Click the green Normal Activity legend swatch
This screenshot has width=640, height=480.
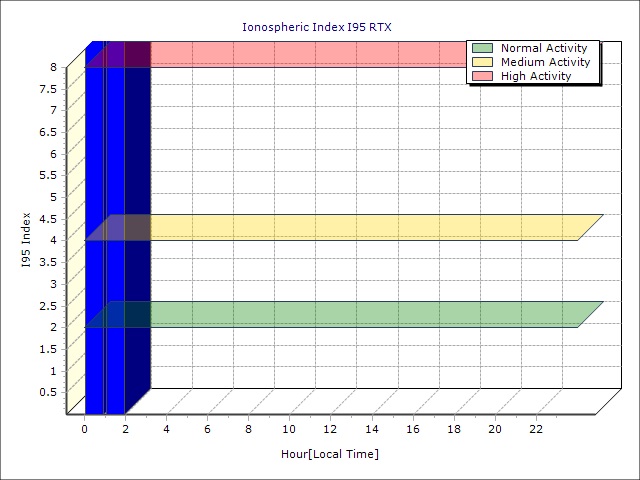pos(483,48)
